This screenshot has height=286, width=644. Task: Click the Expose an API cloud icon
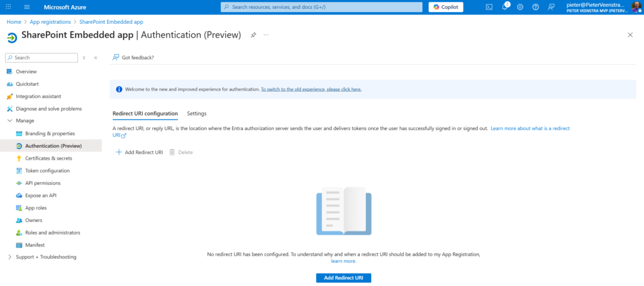tap(19, 195)
